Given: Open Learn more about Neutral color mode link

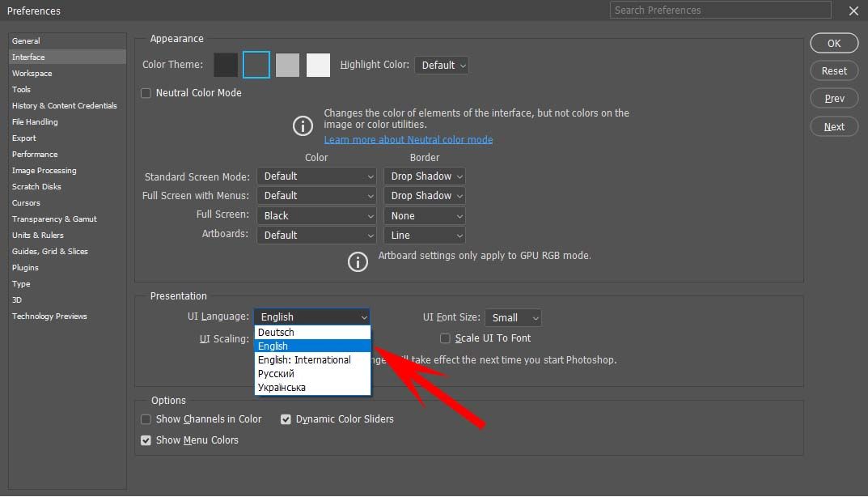Looking at the screenshot, I should coord(409,139).
